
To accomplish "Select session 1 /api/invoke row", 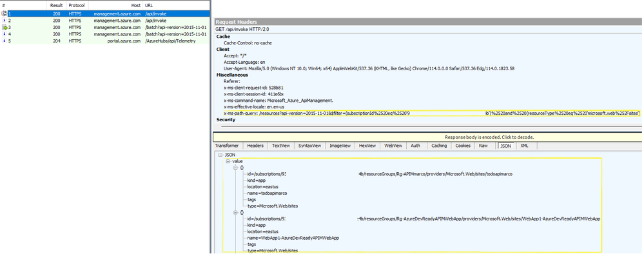I will tap(104, 14).
